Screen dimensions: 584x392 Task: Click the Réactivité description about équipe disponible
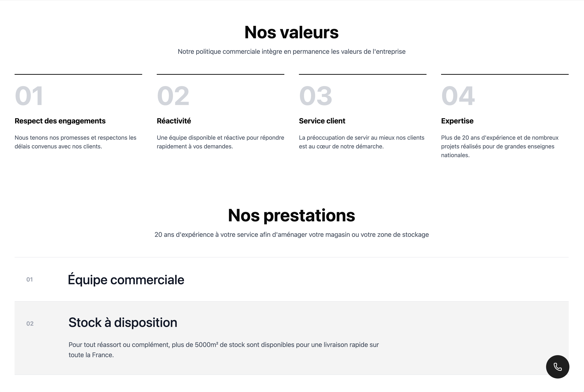220,142
